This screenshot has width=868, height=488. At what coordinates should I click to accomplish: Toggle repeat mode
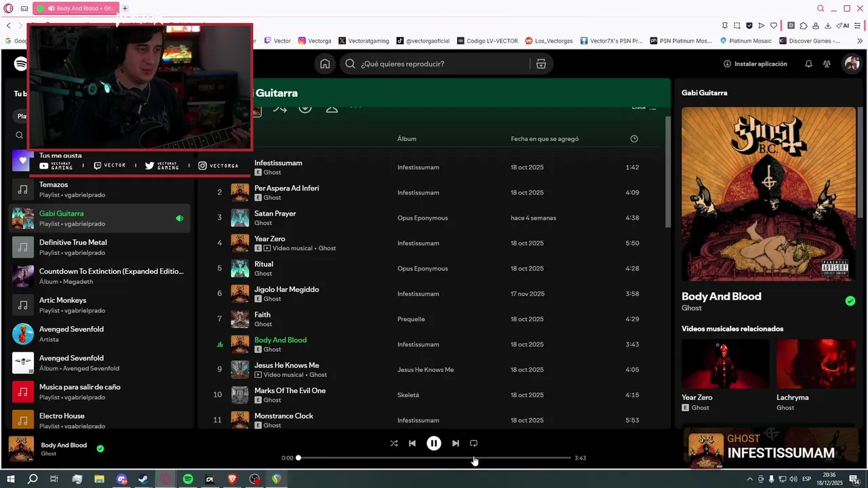[474, 443]
